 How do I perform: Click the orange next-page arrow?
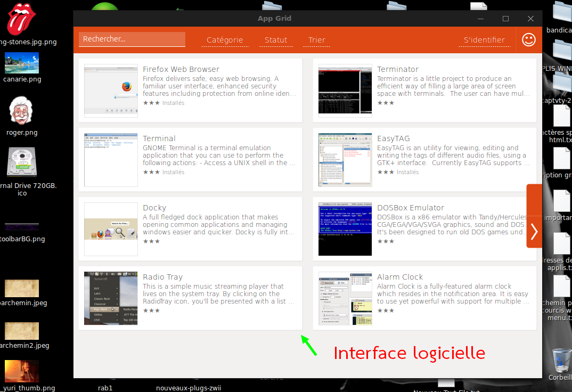pos(534,232)
